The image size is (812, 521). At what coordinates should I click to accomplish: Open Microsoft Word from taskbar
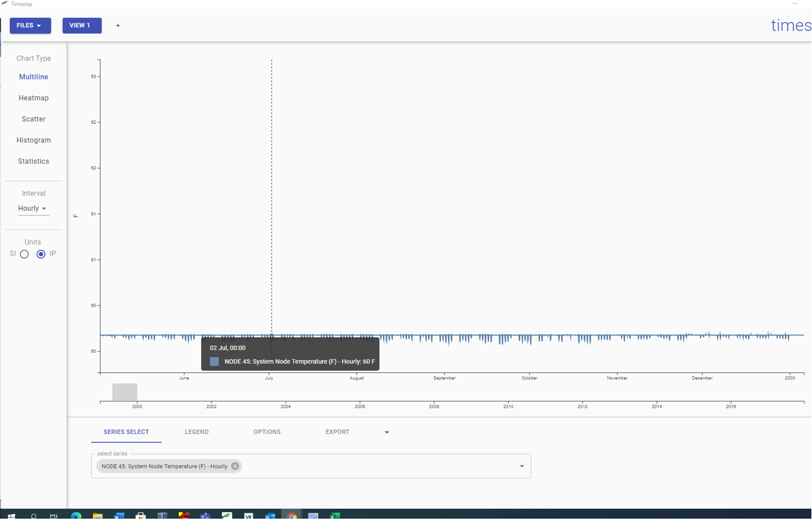click(119, 516)
